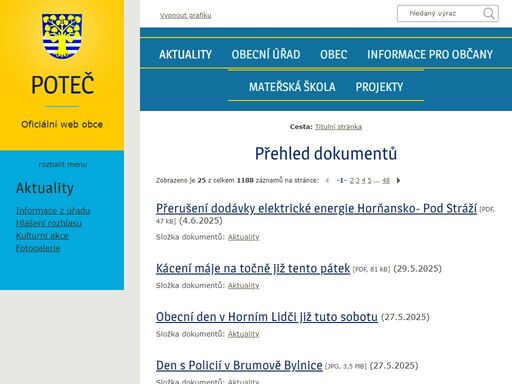Follow the 'Titulní stránka' breadcrumb link
Screen dimensions: 512x384
[338, 127]
